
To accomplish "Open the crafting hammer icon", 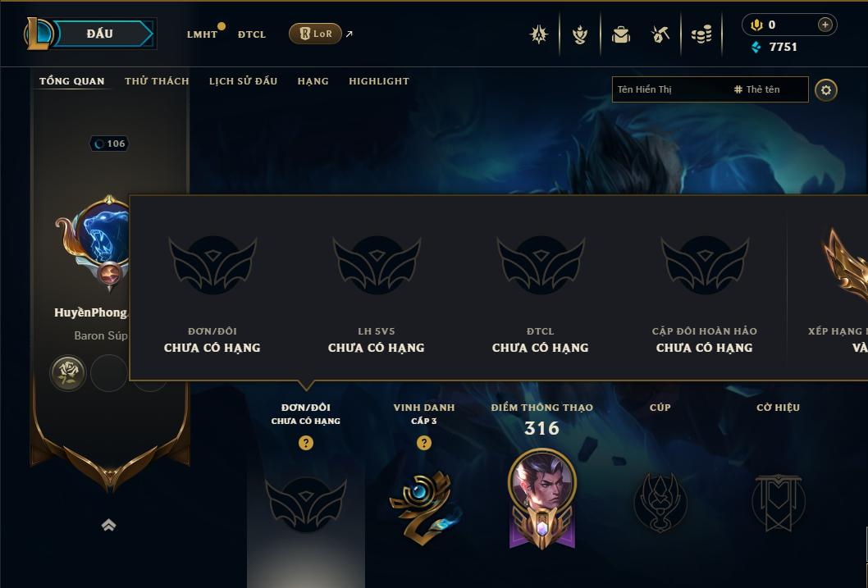I will [660, 34].
